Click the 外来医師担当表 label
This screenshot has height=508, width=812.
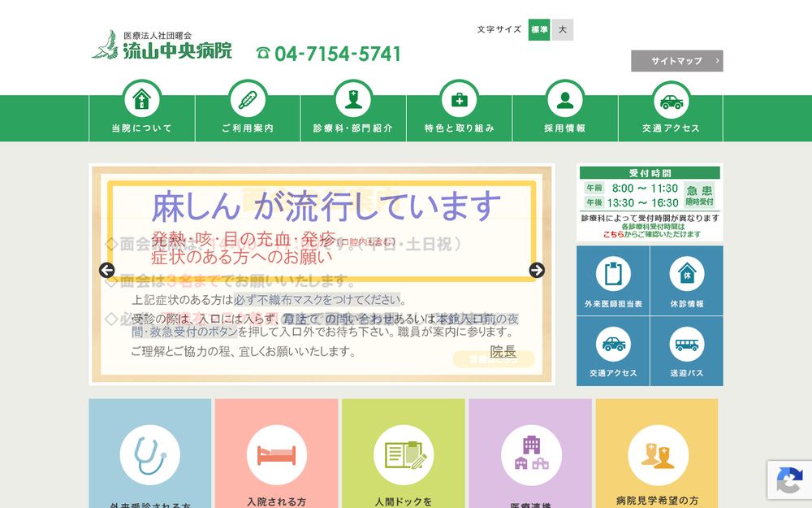(x=613, y=304)
